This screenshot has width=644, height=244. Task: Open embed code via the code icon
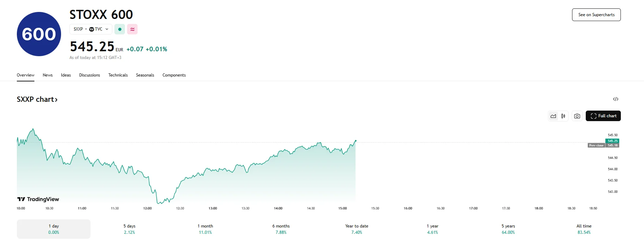coord(616,99)
